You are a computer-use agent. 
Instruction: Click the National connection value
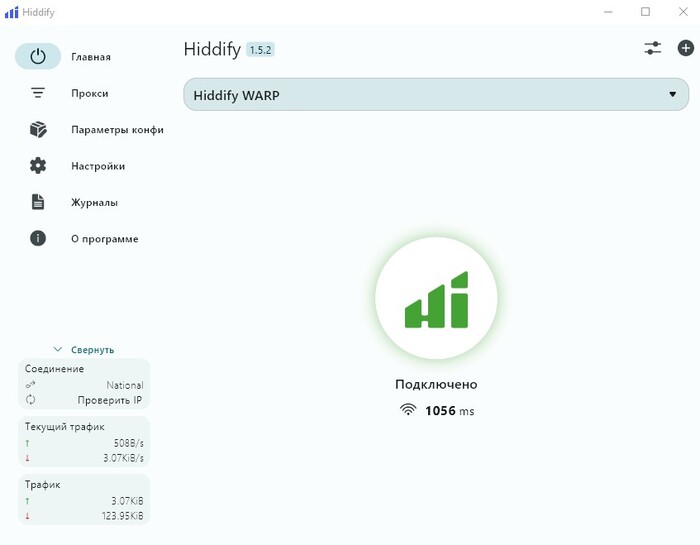click(x=125, y=385)
